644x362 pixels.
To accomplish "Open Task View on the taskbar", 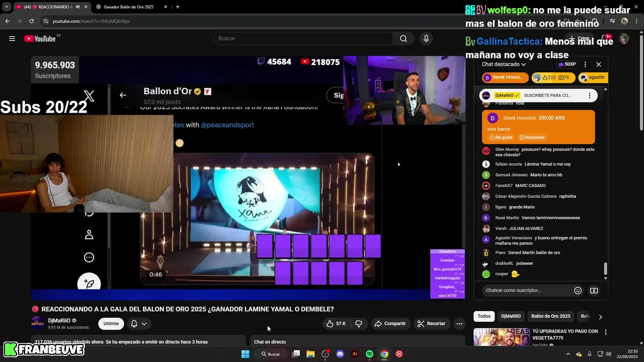I will 296,354.
